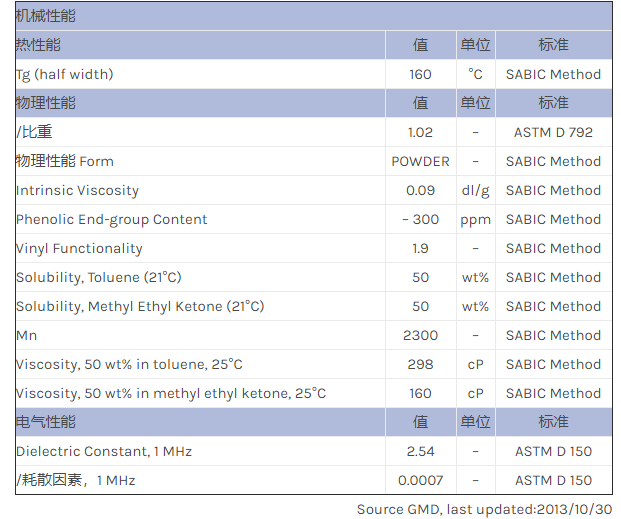Select the Vinyl Functionality row label
The image size is (621, 519).
(79, 248)
